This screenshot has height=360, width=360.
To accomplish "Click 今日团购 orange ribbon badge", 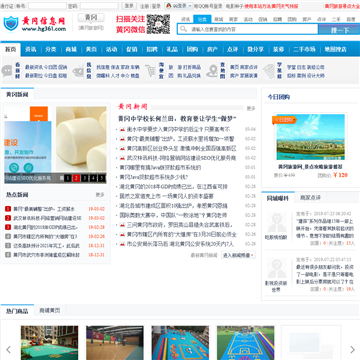I will (x=284, y=120).
